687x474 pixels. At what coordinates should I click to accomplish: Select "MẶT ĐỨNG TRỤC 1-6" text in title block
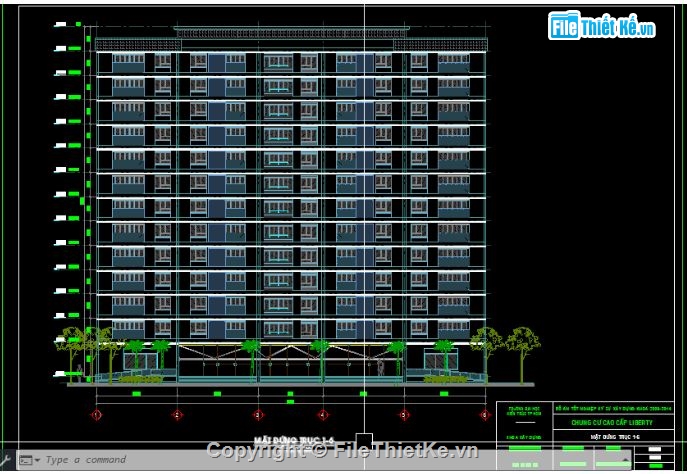pos(615,437)
